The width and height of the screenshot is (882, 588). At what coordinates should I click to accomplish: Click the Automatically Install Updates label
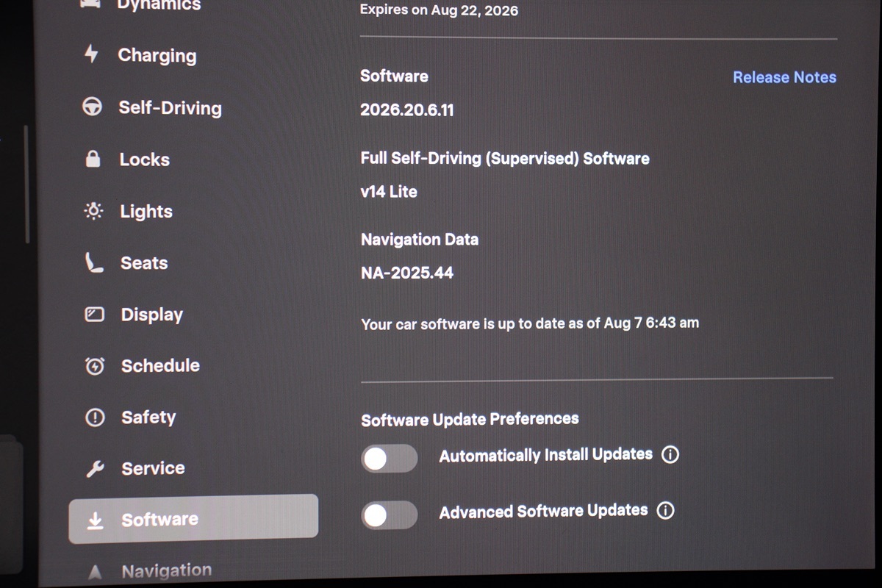point(545,455)
